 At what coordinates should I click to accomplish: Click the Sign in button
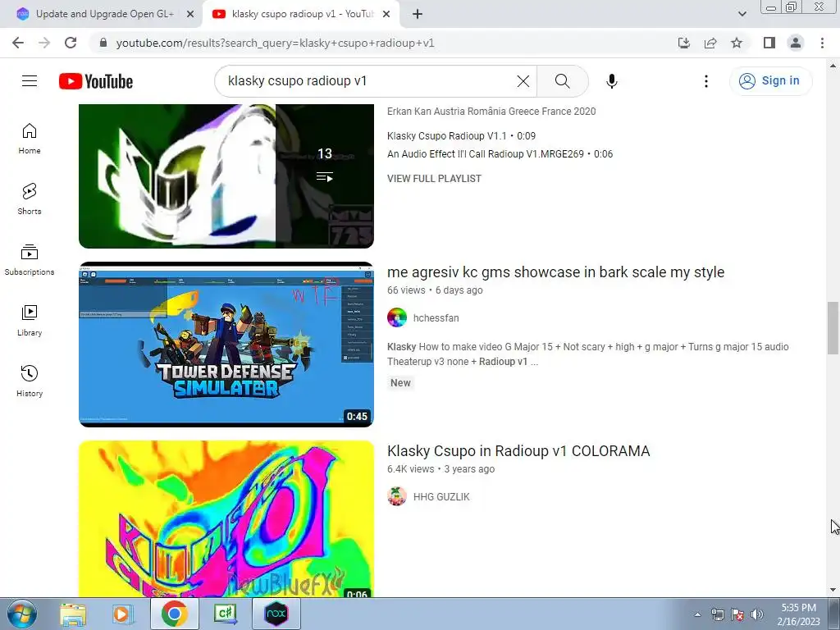coord(770,81)
